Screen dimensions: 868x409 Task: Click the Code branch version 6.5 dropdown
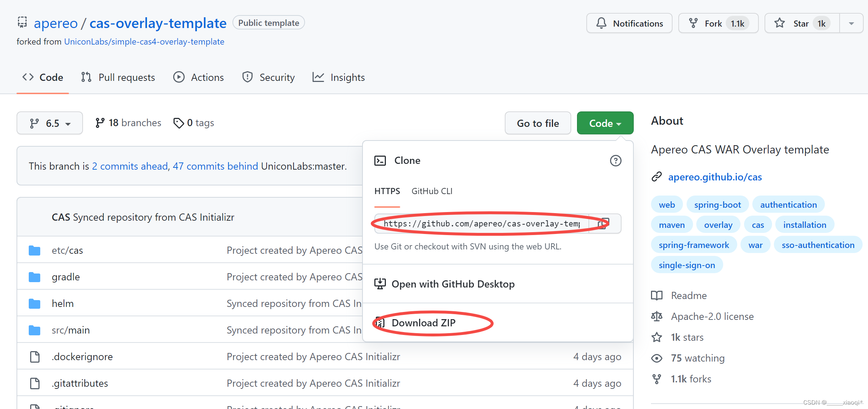[49, 122]
